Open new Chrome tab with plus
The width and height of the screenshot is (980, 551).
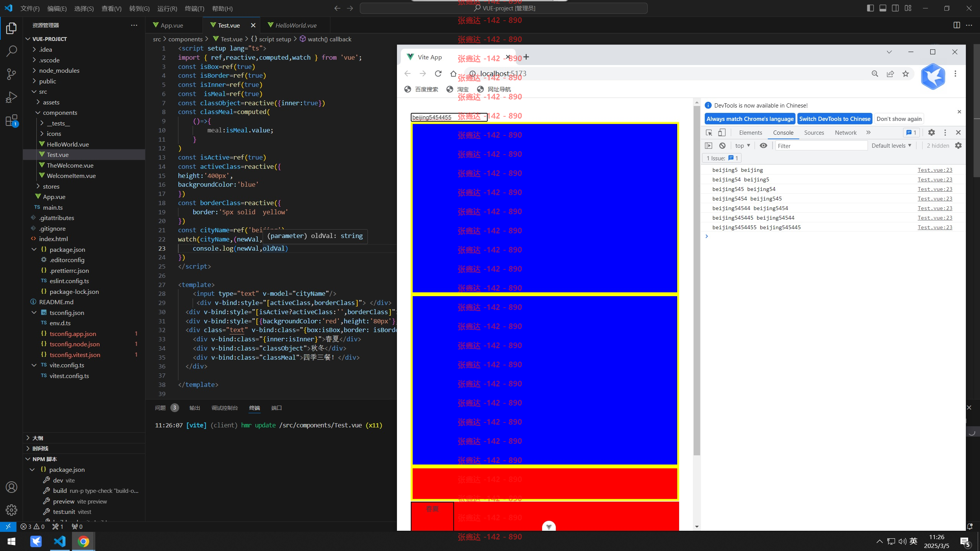click(526, 57)
